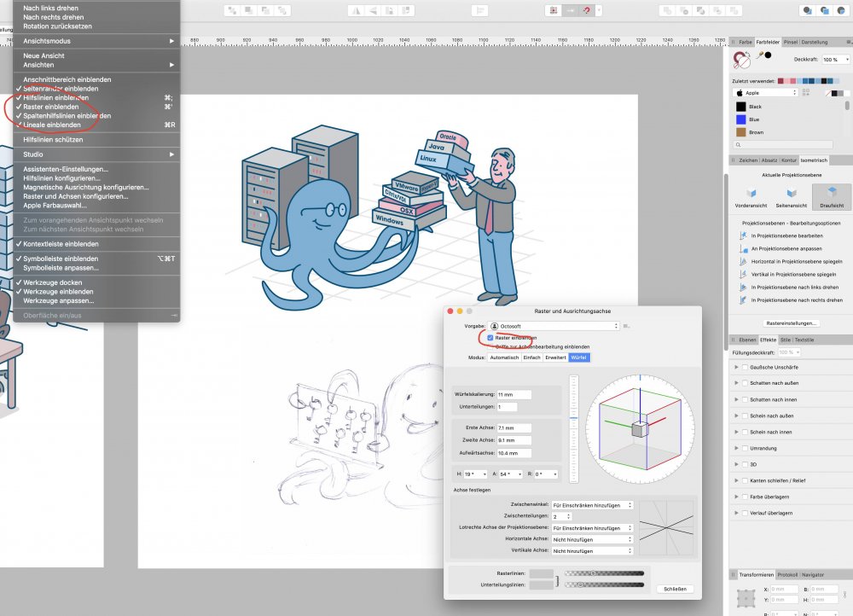
Task: Uncheck 'Raster einblenden' checkbox in dialog
Action: click(490, 338)
